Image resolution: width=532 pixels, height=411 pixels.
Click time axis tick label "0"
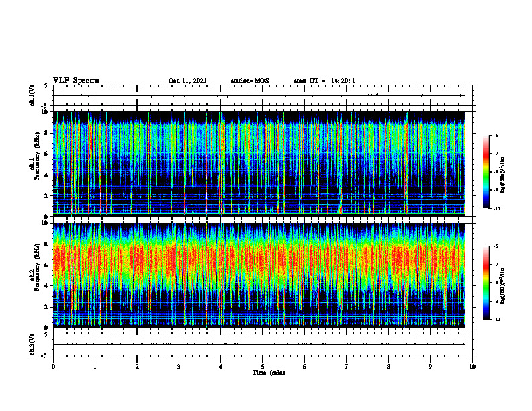(53, 367)
